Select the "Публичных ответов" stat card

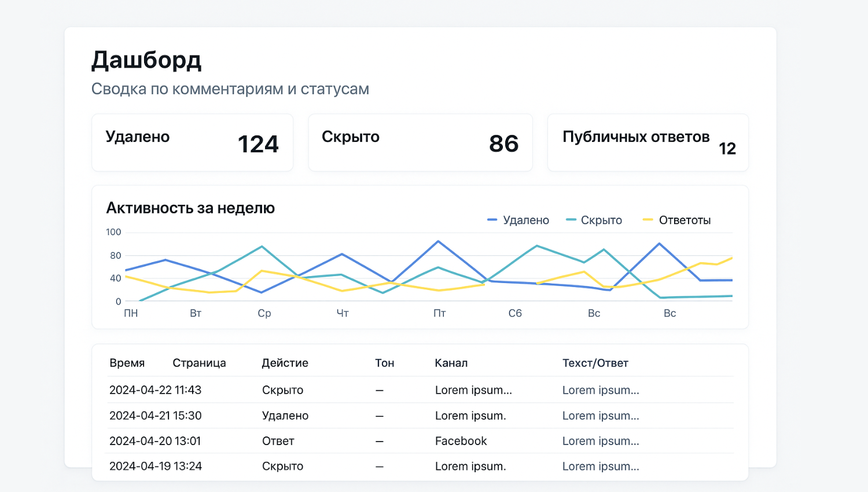tap(648, 142)
